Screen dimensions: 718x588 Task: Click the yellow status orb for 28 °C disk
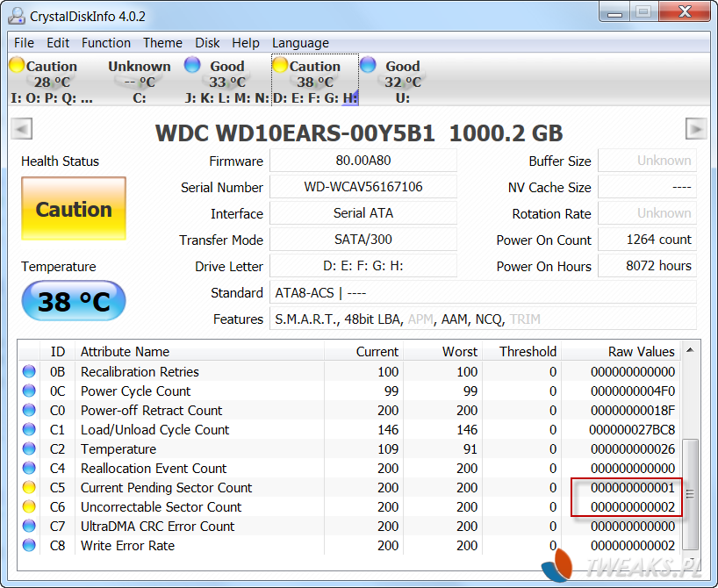click(17, 65)
